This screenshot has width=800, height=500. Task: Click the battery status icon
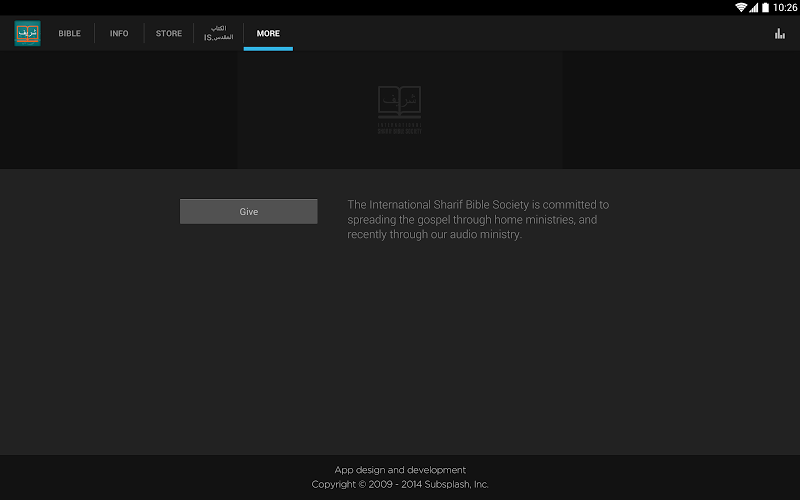click(765, 8)
